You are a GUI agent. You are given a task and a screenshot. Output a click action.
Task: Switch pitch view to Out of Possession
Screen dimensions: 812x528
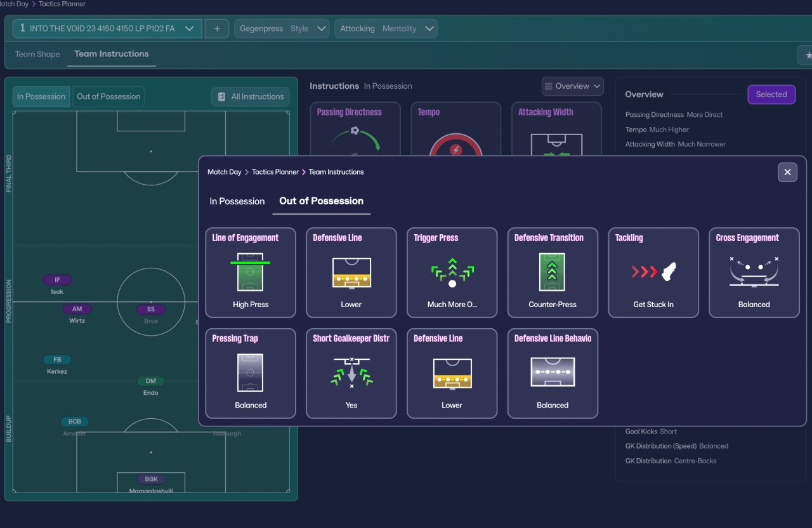pyautogui.click(x=108, y=96)
